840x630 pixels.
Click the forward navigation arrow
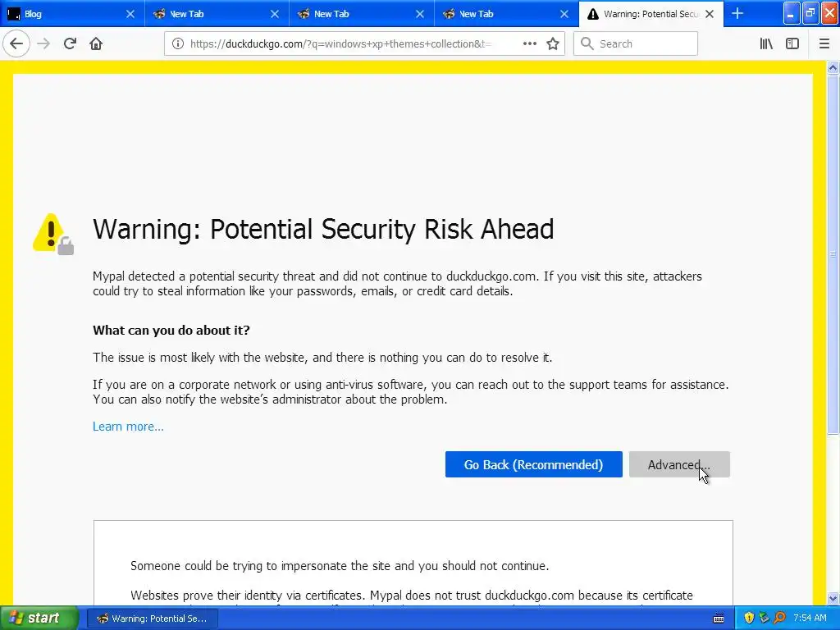43,43
